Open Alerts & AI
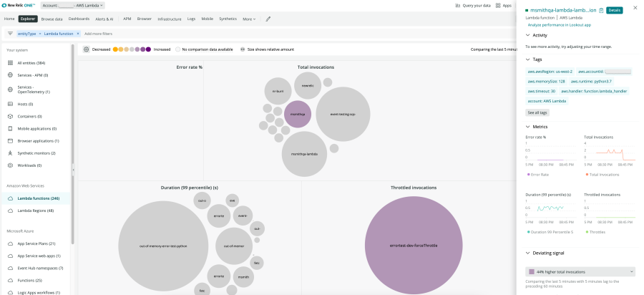 pos(104,19)
